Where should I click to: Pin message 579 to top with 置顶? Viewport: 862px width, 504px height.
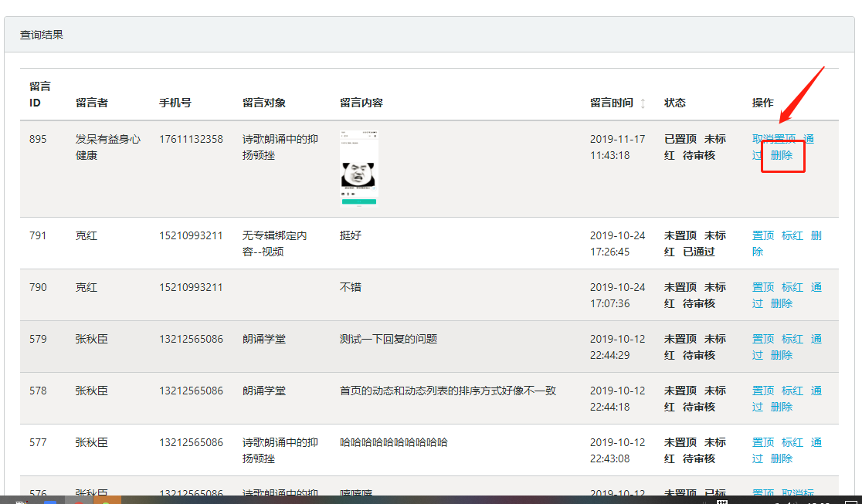(763, 339)
